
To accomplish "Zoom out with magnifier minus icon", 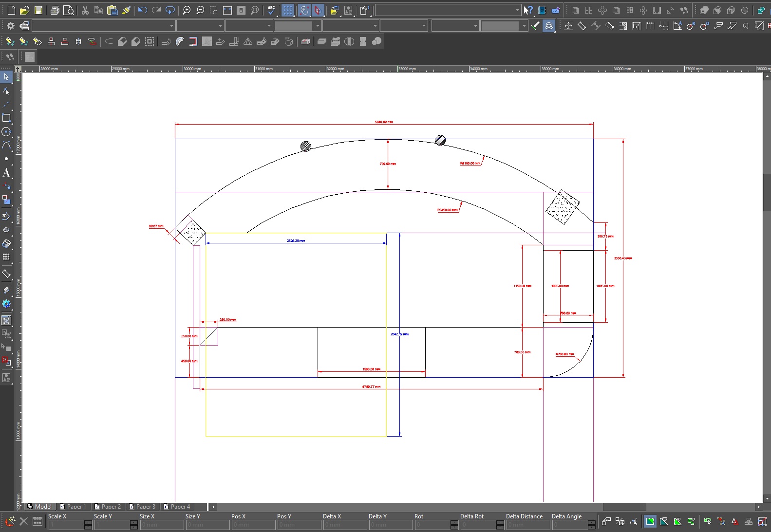I will click(x=200, y=10).
